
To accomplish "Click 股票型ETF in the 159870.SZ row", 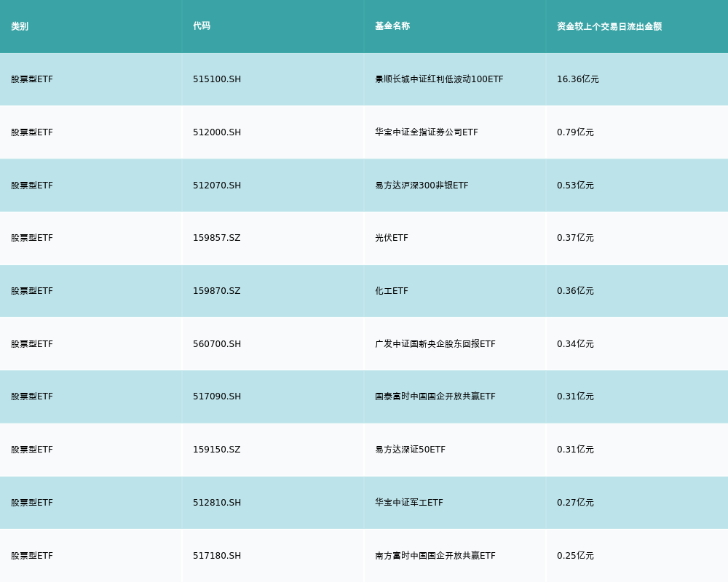I will (x=32, y=291).
